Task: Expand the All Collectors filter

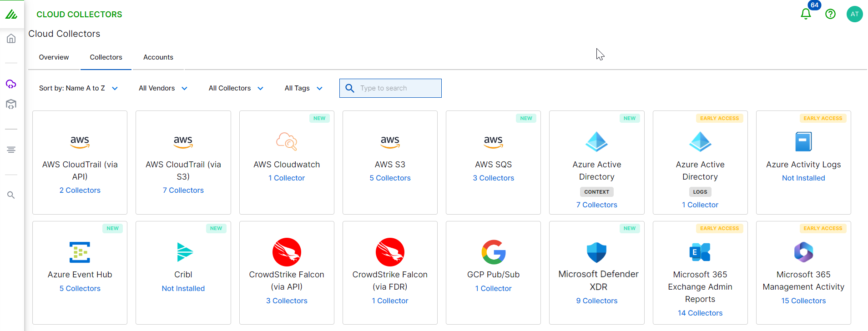Action: tap(236, 88)
